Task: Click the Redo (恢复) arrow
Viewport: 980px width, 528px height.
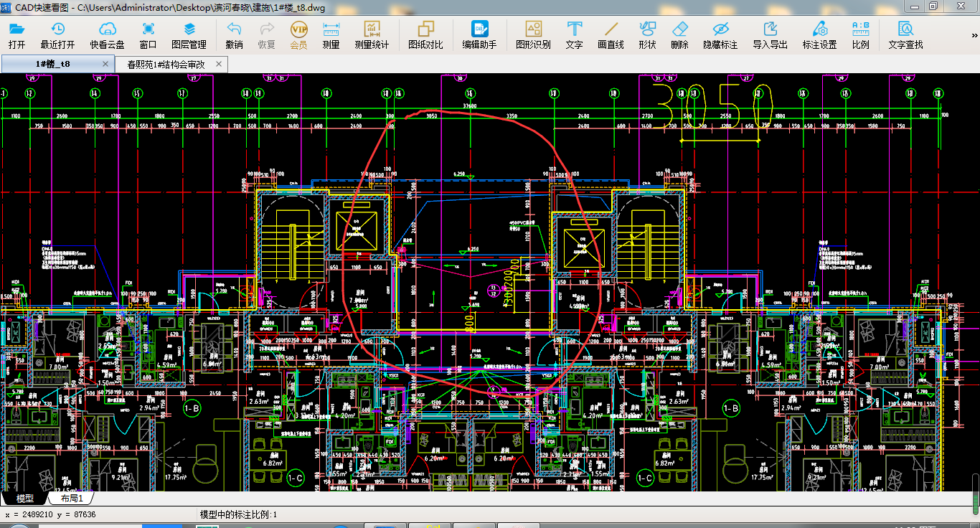Action: 267,29
